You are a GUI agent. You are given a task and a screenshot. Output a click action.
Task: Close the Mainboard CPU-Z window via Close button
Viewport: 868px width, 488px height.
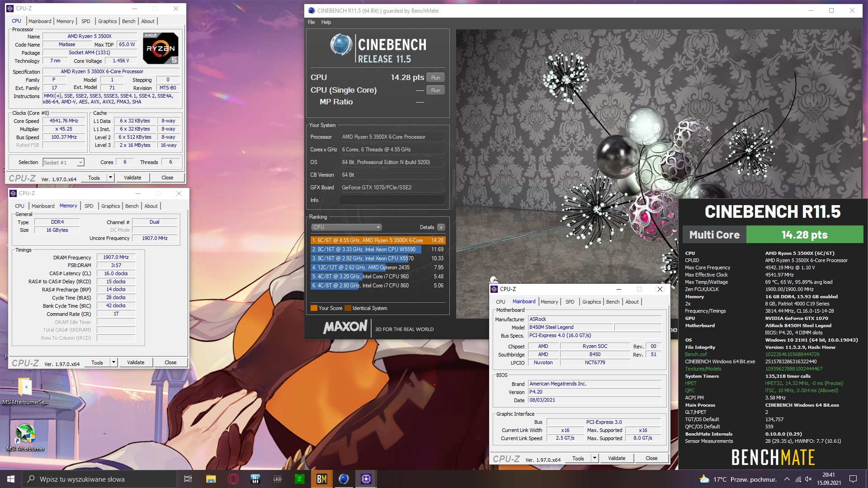click(x=651, y=459)
